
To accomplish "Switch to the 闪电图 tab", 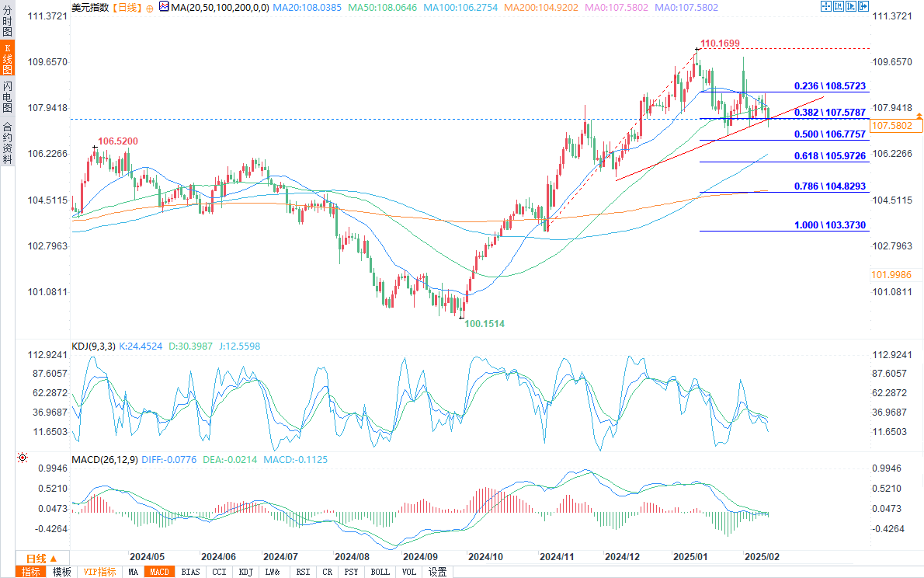I will click(x=7, y=97).
